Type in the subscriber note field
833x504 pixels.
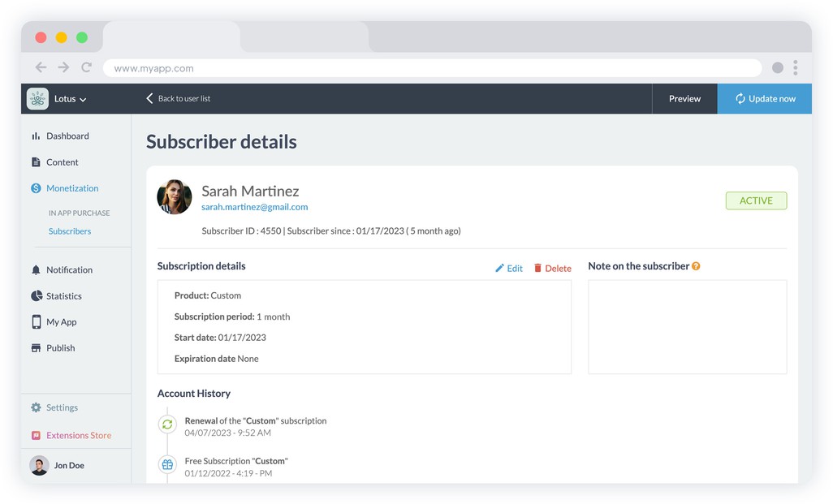[687, 327]
